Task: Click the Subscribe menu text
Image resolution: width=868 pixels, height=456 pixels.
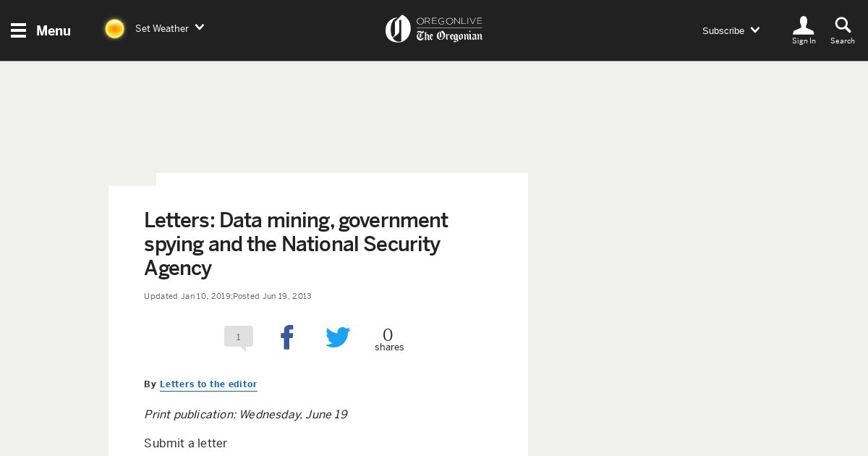Action: click(x=723, y=30)
